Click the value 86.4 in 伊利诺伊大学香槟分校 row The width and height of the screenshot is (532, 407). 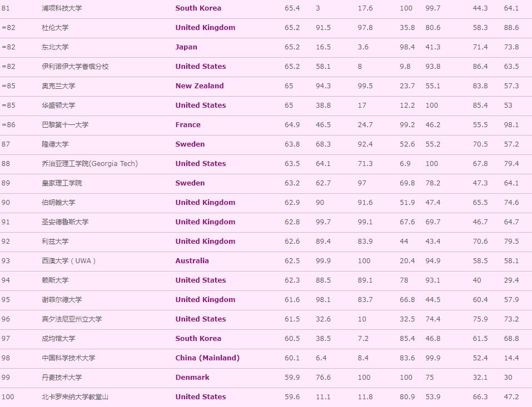tap(480, 67)
